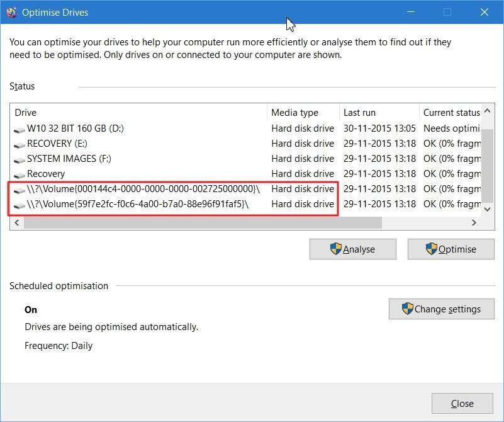
Task: Click the Volume{59f7e2fc drive icon
Action: pyautogui.click(x=20, y=204)
